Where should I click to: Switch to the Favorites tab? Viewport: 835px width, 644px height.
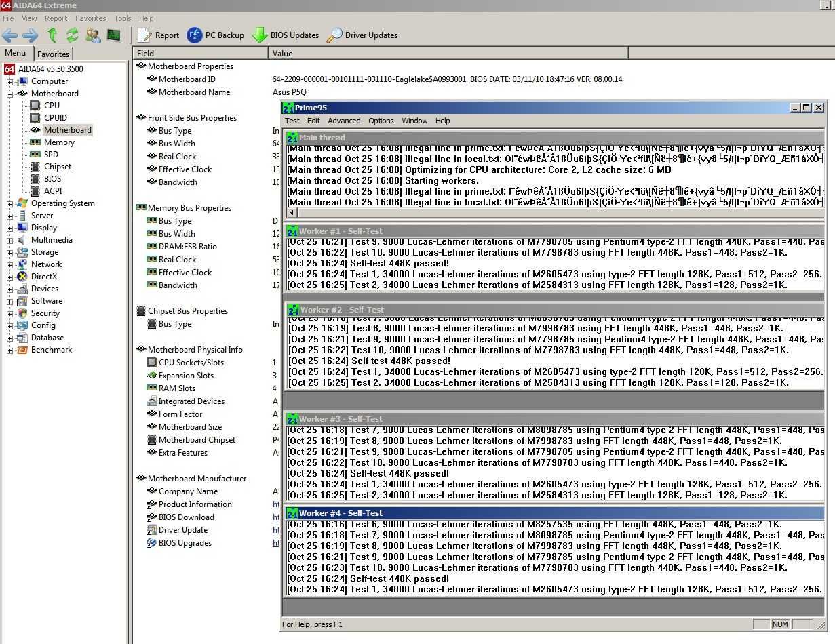[x=53, y=54]
